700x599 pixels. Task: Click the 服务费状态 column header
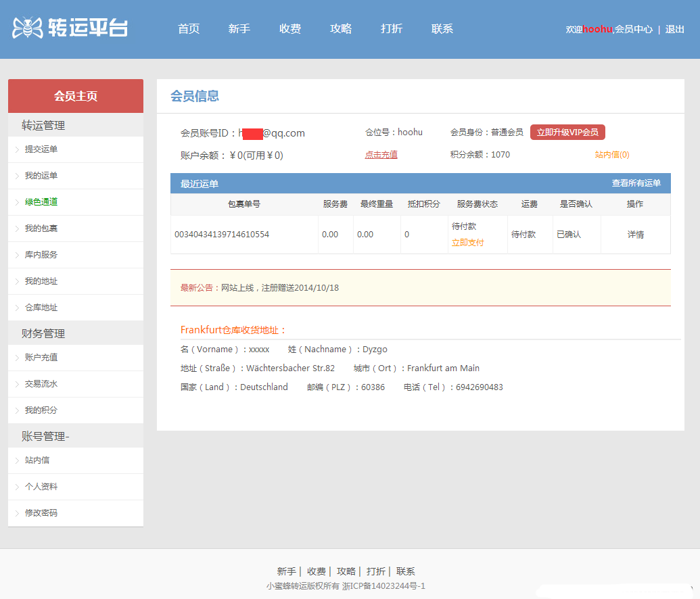(477, 204)
